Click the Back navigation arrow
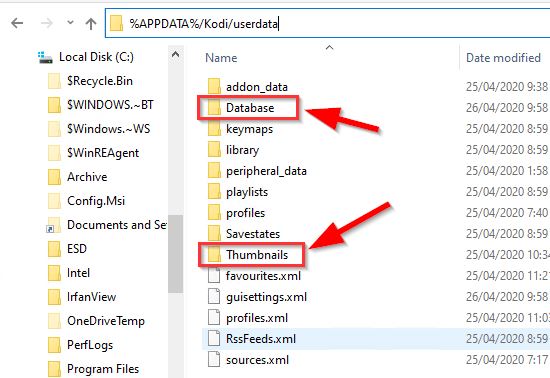The height and width of the screenshot is (378, 550). point(17,23)
